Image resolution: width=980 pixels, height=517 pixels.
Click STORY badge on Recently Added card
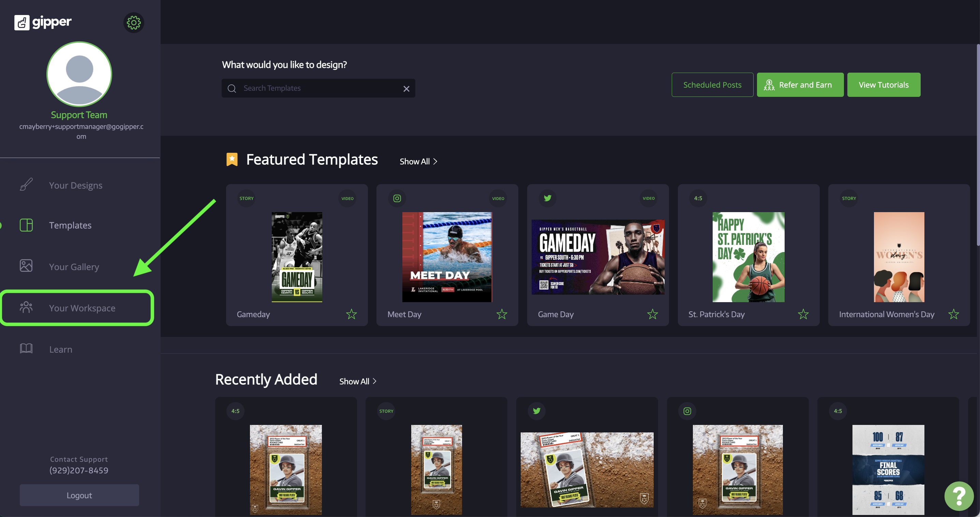[386, 411]
